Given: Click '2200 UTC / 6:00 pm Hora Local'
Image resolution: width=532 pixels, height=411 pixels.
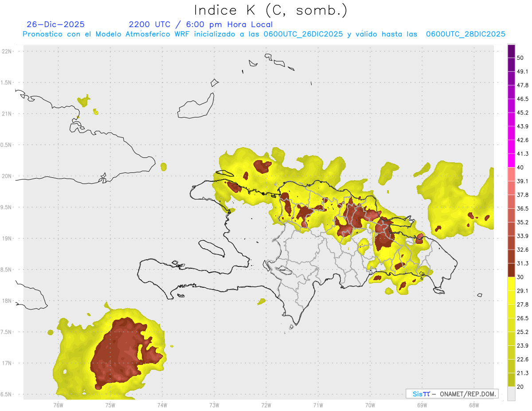Looking at the screenshot, I should click(200, 24).
